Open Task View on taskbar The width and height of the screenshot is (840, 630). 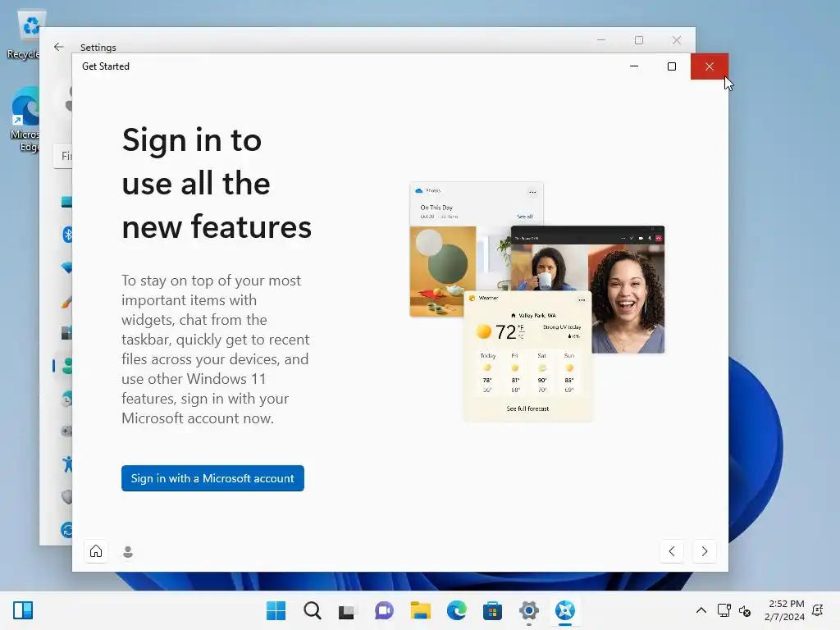tap(347, 610)
